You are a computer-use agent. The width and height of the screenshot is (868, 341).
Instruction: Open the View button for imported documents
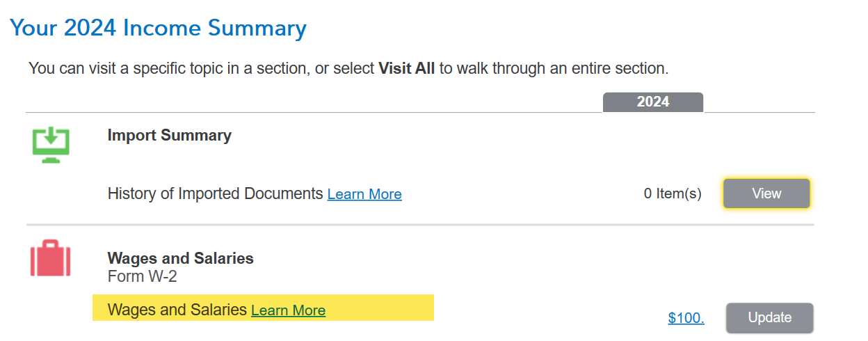[766, 193]
